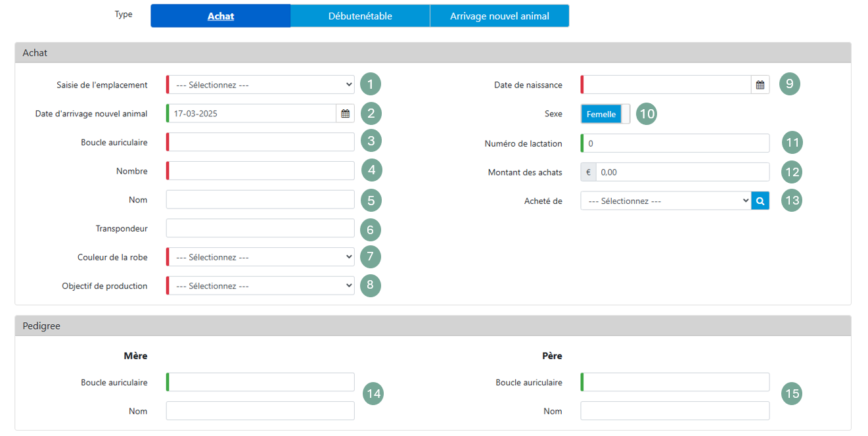
Task: Click the search icon next to Acheté de
Action: [760, 201]
